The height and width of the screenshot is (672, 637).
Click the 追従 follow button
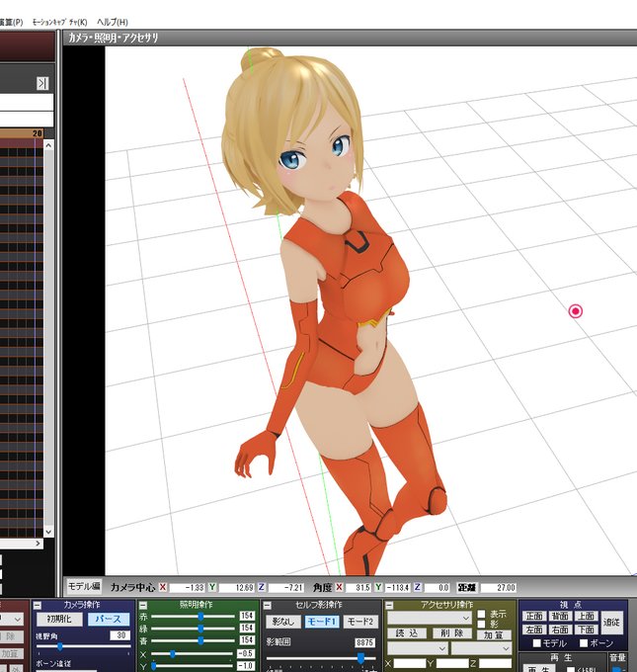(x=611, y=623)
